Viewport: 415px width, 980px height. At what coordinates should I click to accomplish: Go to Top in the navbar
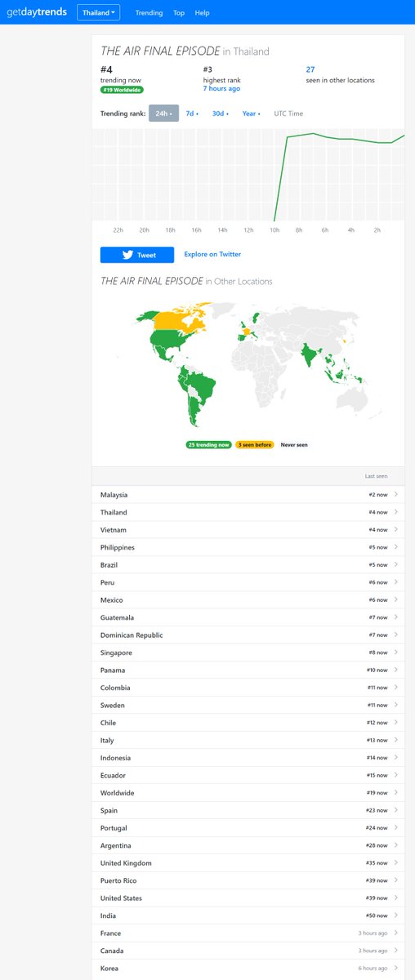pyautogui.click(x=179, y=13)
